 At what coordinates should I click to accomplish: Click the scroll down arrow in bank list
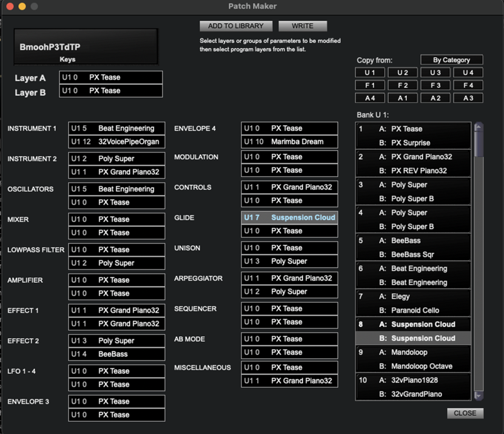(x=478, y=395)
